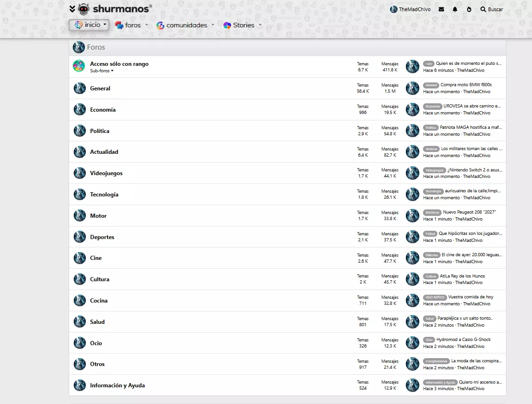Click the colorful Acceso sólo con rango icon
The height and width of the screenshot is (404, 532).
coord(79,66)
